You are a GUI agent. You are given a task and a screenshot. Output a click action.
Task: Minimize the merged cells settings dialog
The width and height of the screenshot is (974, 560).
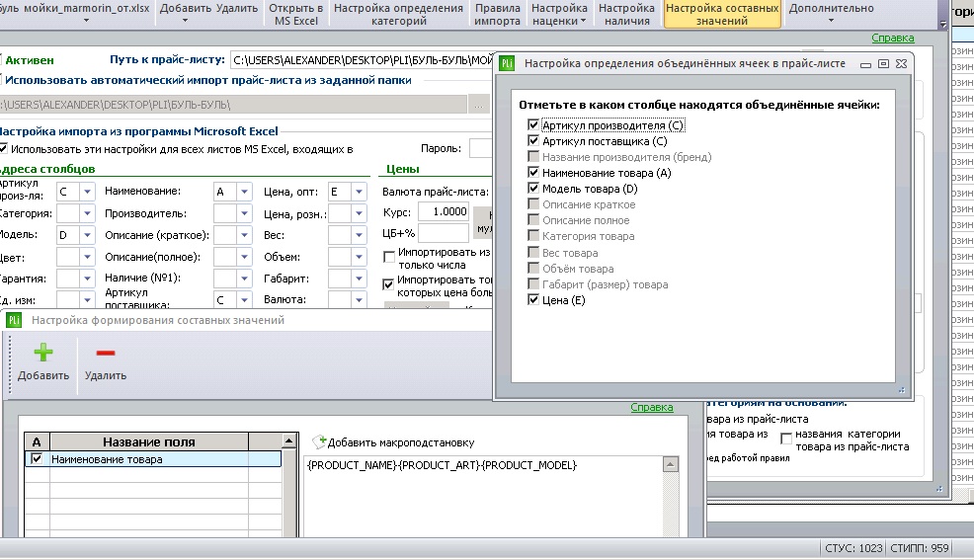tap(865, 64)
